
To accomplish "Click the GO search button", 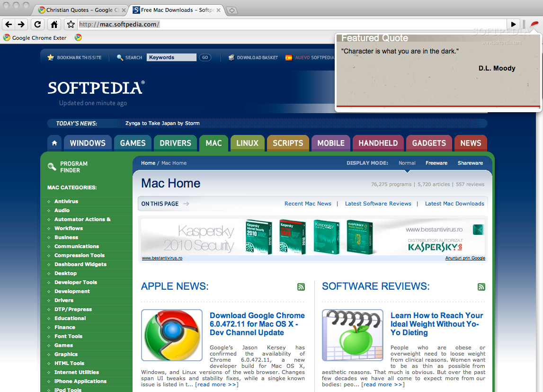I will (x=205, y=57).
